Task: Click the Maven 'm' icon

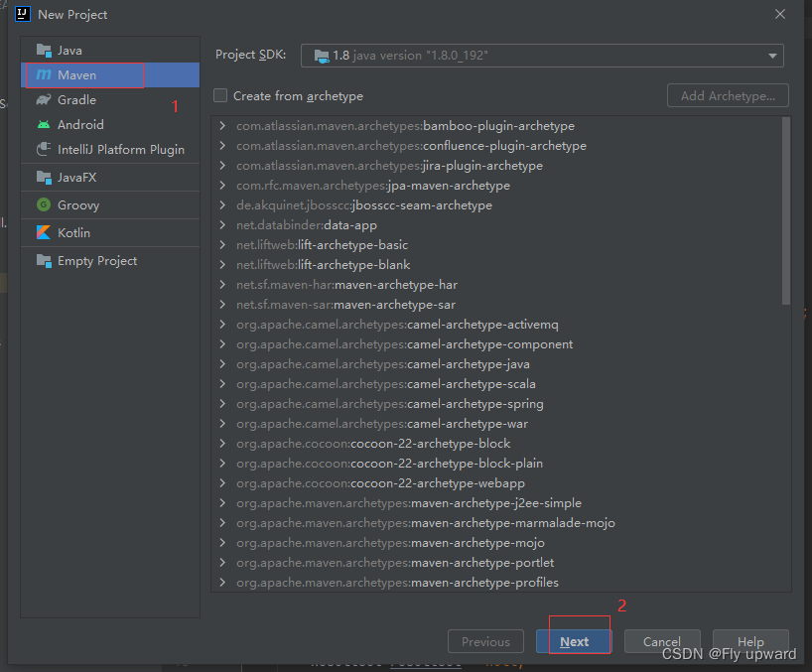Action: 44,75
